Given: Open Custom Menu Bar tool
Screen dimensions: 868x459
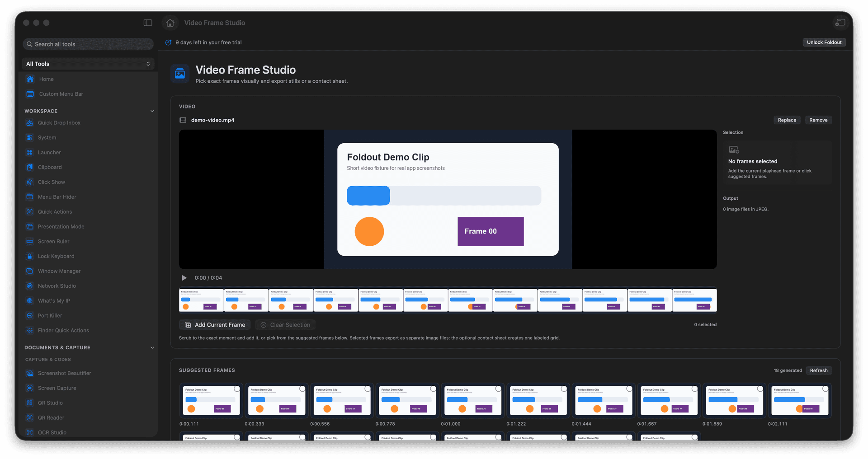Looking at the screenshot, I should (x=88, y=94).
